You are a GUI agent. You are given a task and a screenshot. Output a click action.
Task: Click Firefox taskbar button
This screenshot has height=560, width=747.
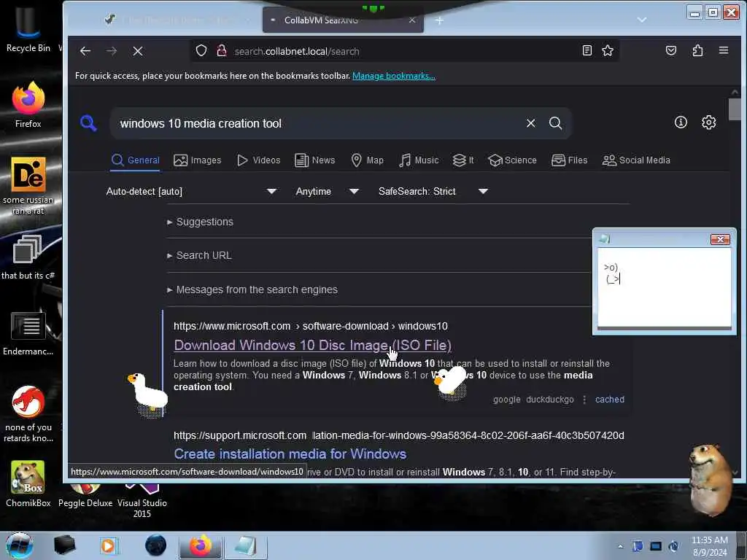pos(201,545)
